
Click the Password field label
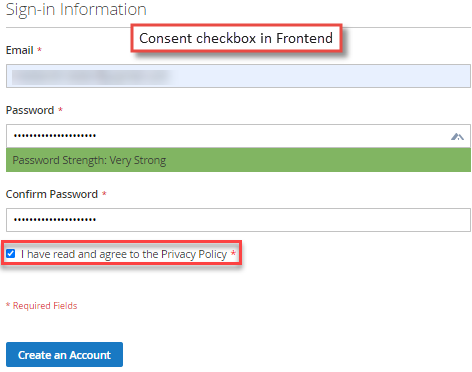point(30,110)
